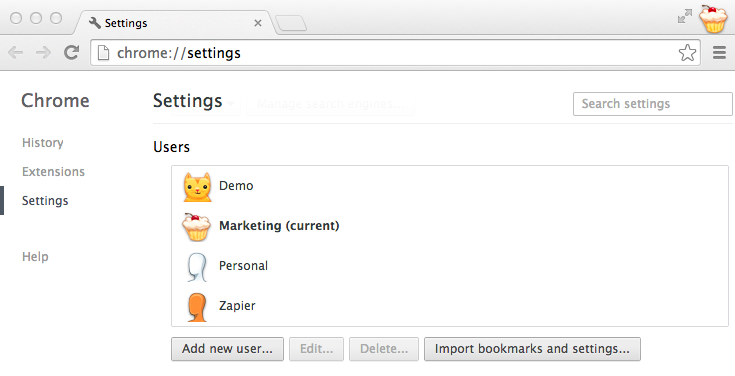Click the Demo user's cat avatar
735x376 pixels.
coord(197,187)
